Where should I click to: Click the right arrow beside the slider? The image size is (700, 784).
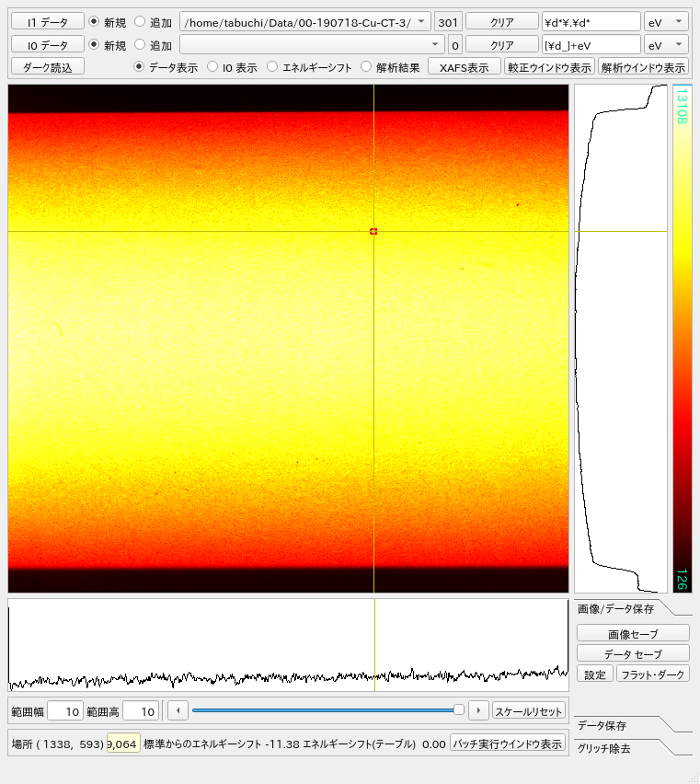click(x=477, y=710)
